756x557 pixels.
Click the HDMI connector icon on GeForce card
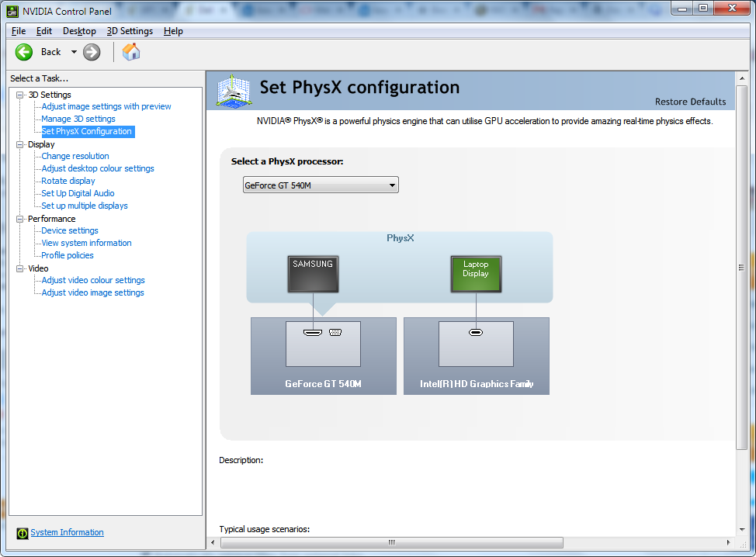[313, 333]
